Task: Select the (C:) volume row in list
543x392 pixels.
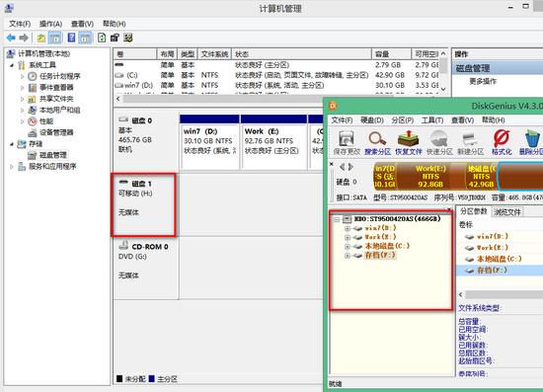Action: pos(276,75)
